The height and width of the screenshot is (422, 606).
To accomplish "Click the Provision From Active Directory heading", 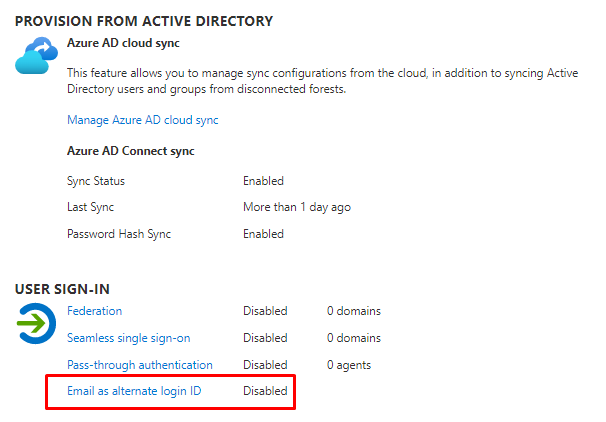I will click(144, 20).
